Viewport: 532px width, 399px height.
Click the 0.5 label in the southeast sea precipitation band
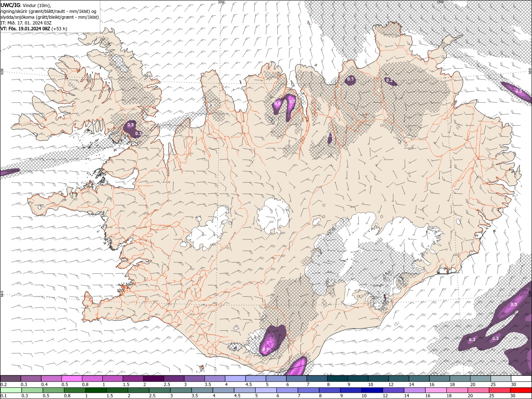click(x=514, y=304)
